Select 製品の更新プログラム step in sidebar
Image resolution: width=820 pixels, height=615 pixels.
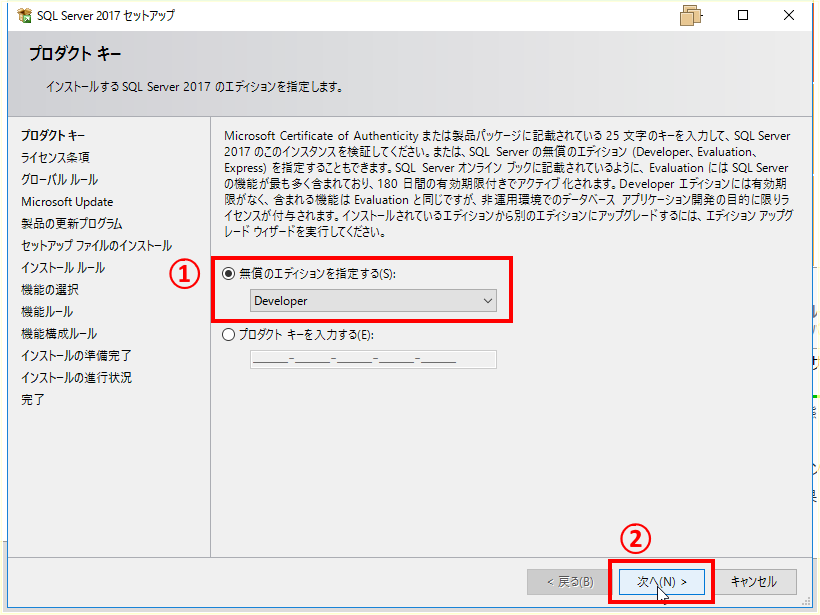[72, 224]
